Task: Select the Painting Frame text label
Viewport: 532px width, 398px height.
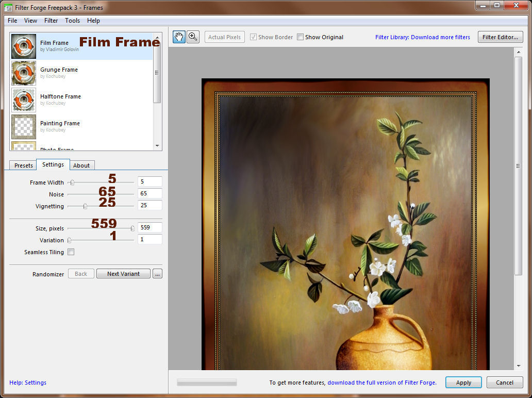Action: point(60,123)
